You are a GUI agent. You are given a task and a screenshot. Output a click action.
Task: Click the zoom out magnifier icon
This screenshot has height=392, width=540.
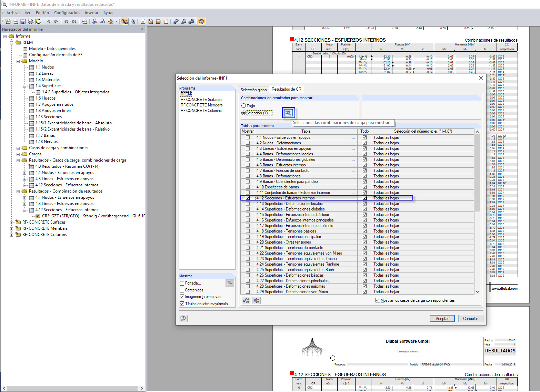[102, 21]
